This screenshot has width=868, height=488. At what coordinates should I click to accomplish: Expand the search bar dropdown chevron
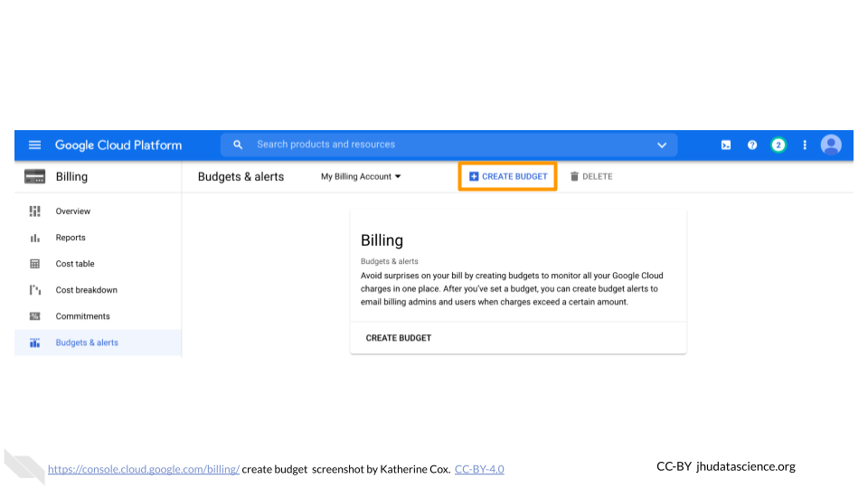pos(662,145)
